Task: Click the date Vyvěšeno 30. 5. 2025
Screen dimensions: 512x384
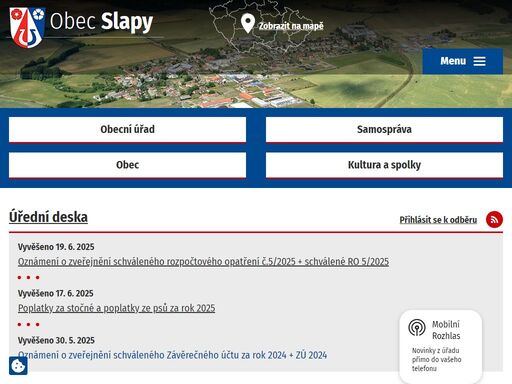Action: 56,340
